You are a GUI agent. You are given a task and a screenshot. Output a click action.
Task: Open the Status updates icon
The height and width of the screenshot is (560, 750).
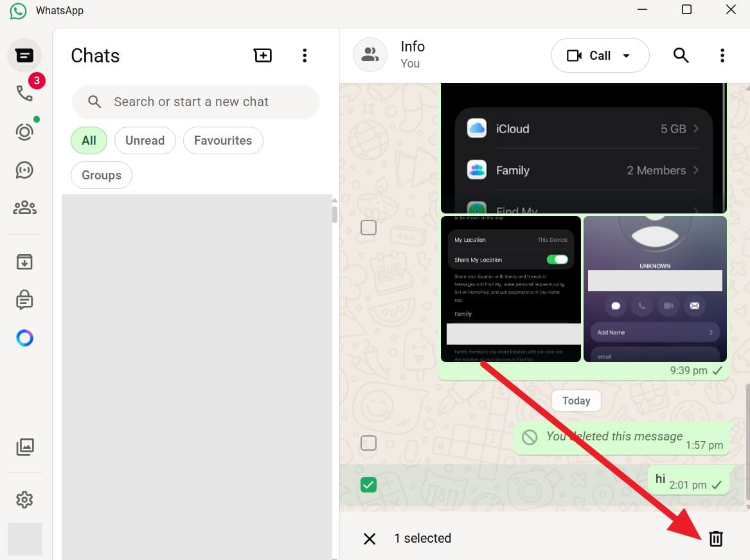[x=24, y=132]
